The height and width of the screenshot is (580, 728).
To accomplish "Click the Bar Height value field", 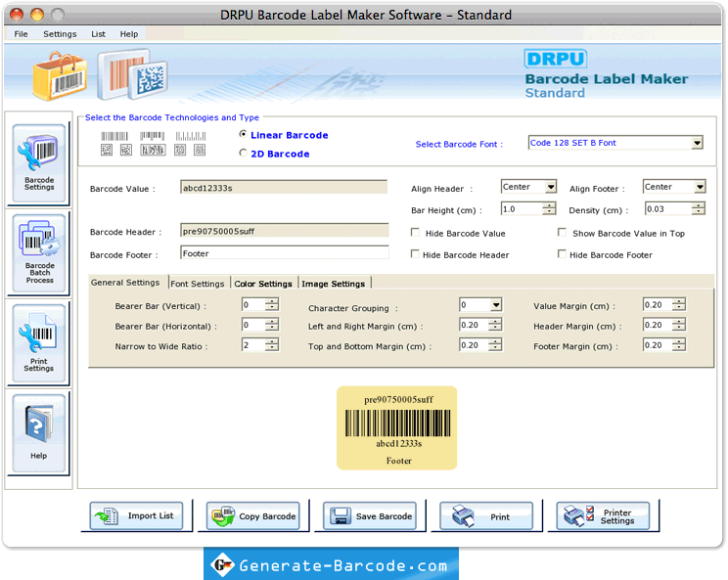I will click(x=522, y=208).
